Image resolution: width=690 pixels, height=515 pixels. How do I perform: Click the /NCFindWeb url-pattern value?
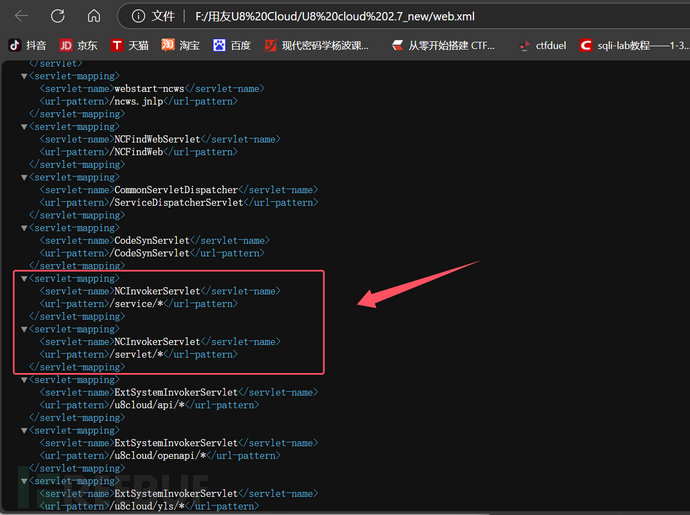136,152
